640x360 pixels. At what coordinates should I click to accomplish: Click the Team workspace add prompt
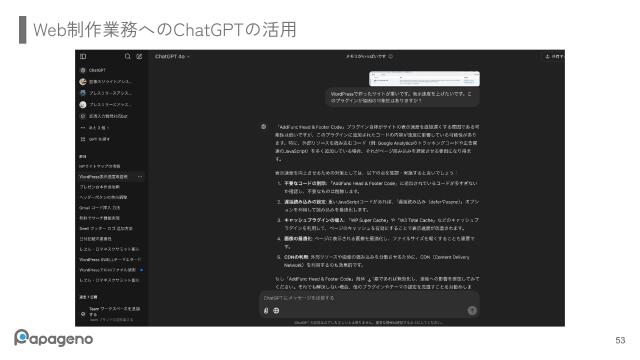click(x=111, y=314)
